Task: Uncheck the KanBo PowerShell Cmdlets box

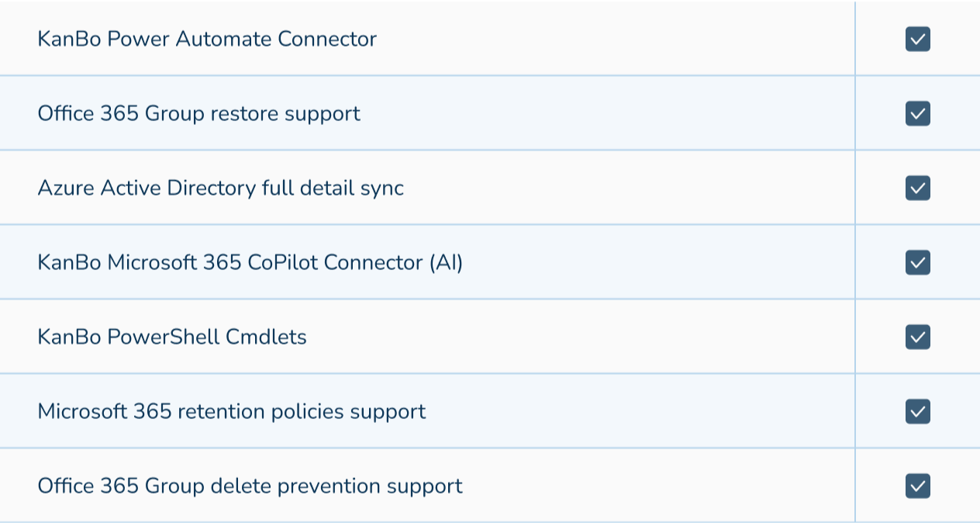Action: [917, 337]
